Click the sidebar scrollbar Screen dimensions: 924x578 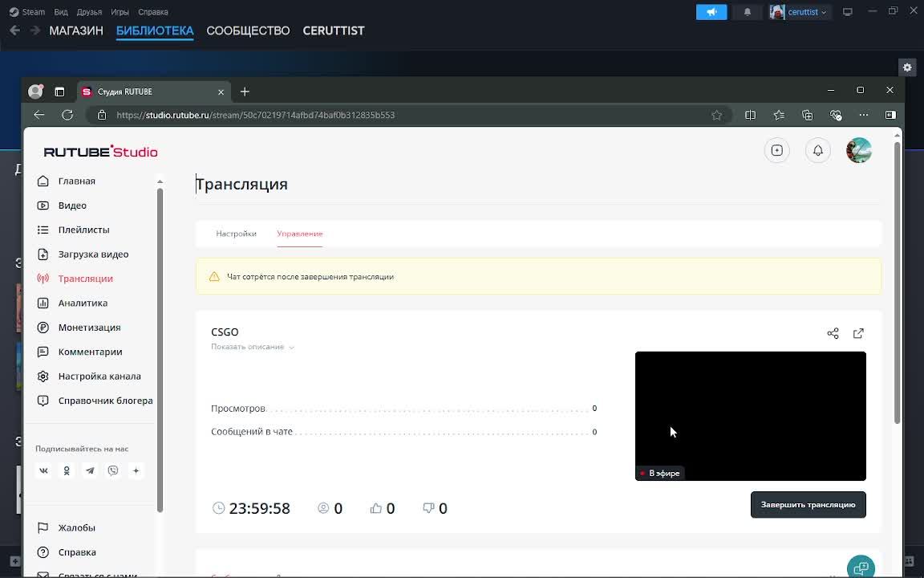tap(160, 350)
